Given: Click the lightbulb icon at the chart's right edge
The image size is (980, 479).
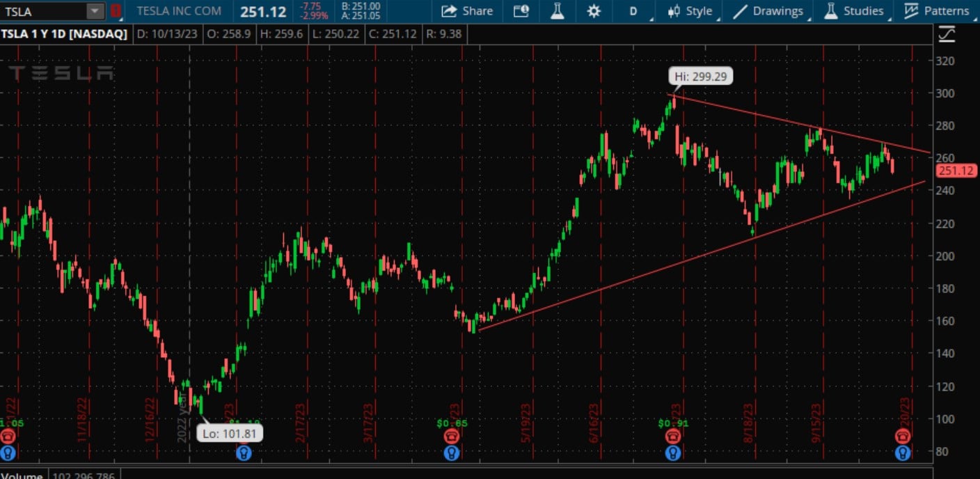Looking at the screenshot, I should (x=903, y=453).
